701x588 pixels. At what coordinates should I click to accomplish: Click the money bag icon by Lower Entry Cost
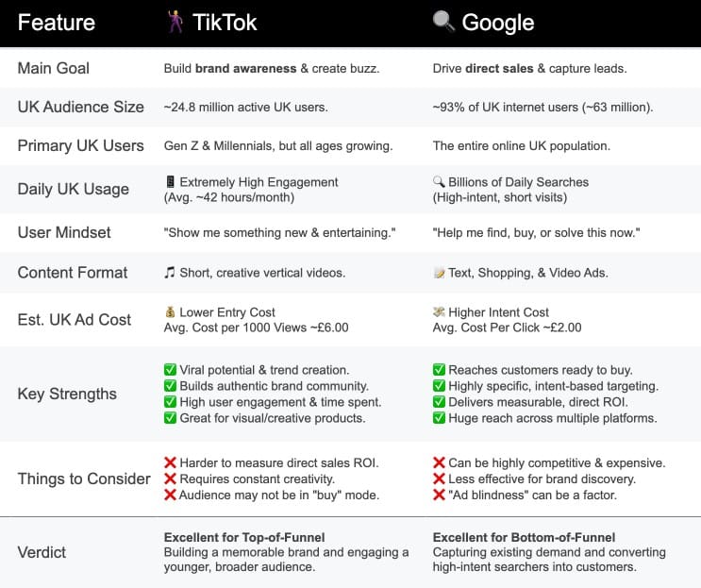pos(170,312)
